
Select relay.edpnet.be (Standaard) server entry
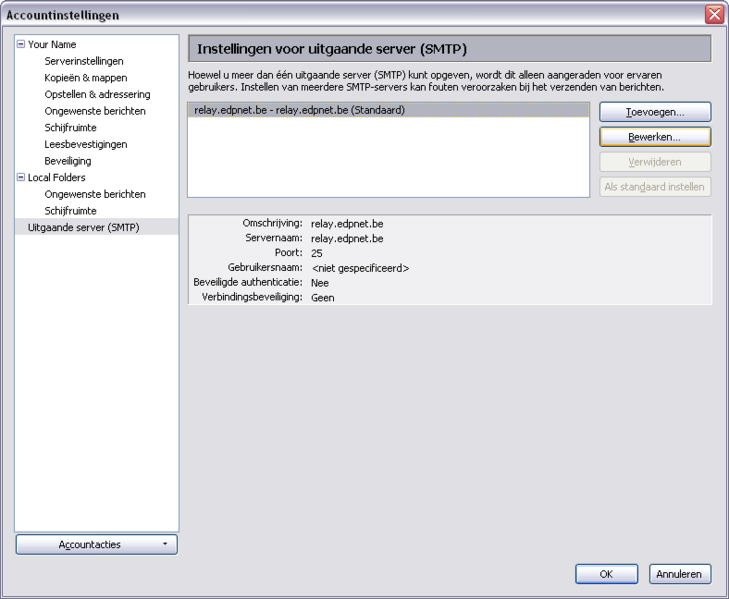(x=389, y=111)
